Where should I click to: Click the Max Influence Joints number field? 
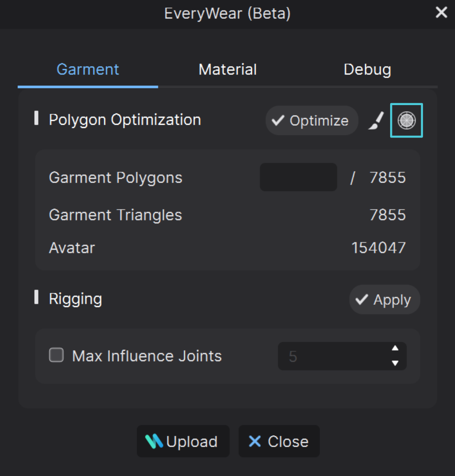[342, 356]
